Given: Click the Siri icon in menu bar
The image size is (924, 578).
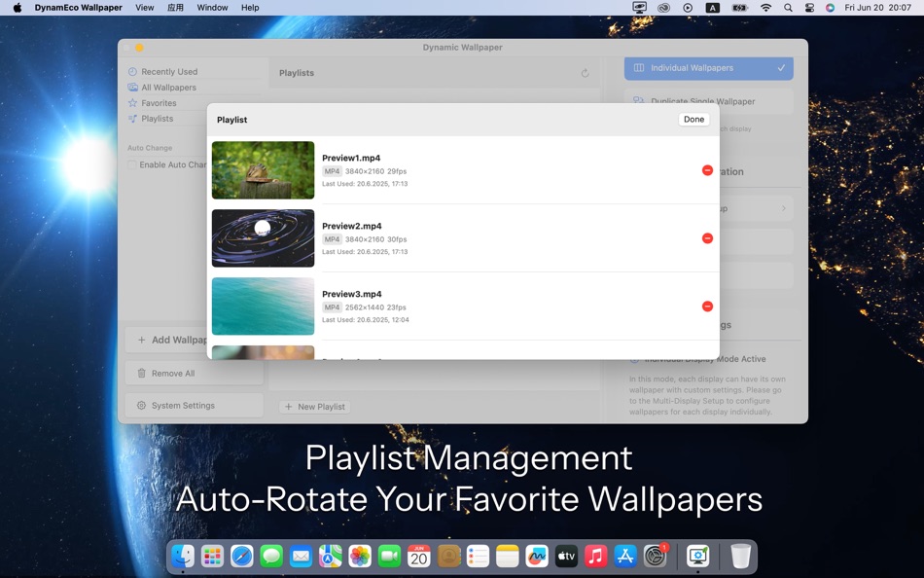Looking at the screenshot, I should (x=830, y=8).
